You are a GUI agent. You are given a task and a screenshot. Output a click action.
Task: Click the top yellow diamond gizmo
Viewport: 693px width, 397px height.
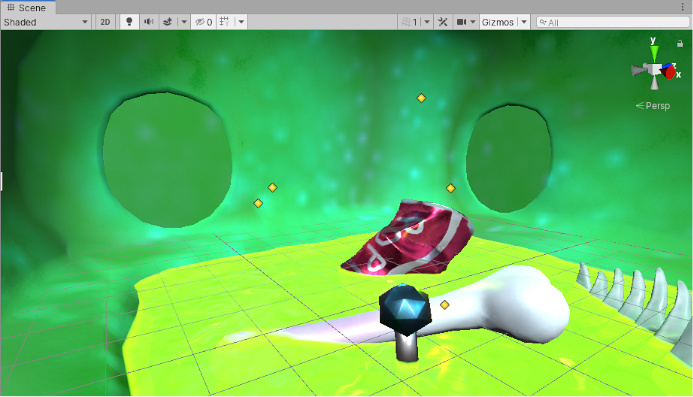(x=421, y=98)
